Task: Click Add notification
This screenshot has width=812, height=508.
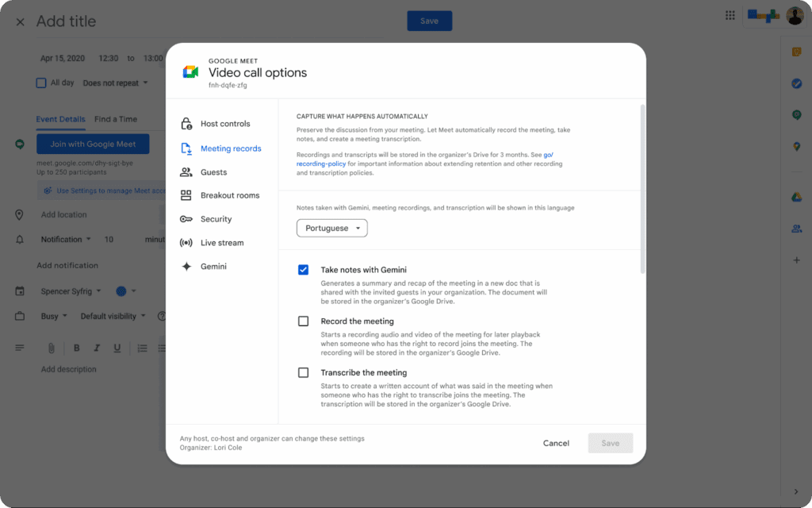Action: [67, 265]
